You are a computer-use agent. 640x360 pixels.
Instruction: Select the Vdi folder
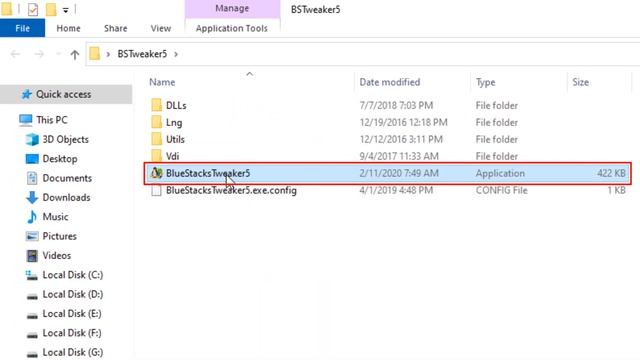point(172,156)
